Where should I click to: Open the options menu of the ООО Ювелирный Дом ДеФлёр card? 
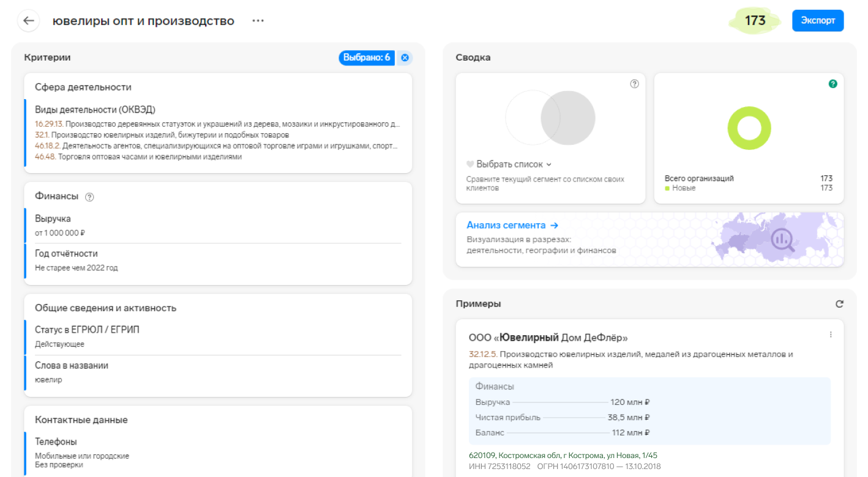coord(831,335)
